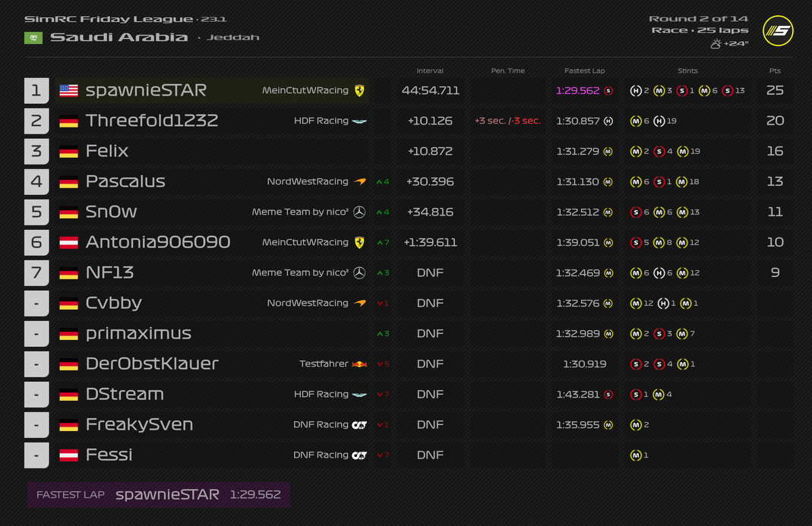Click the Ferrari logo next to spawnieSTAR
This screenshot has width=812, height=526.
358,90
